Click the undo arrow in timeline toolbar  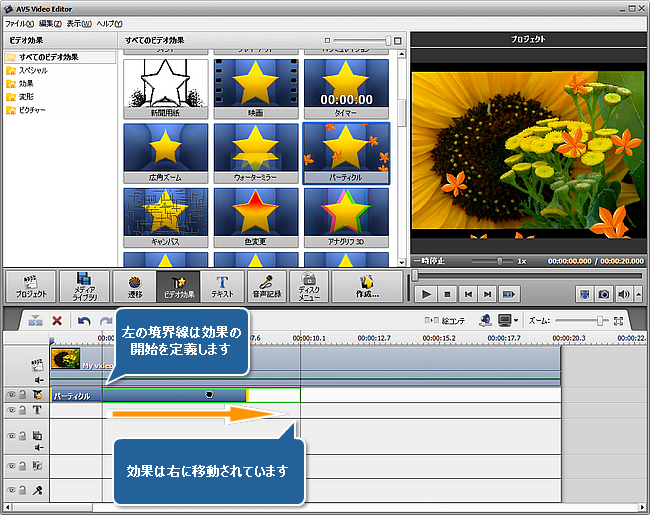84,321
